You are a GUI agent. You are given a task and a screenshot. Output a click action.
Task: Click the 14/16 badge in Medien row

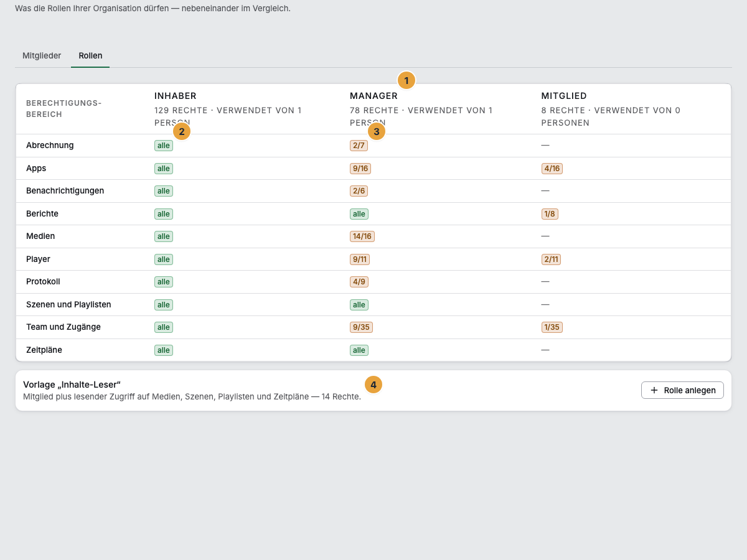pos(362,236)
